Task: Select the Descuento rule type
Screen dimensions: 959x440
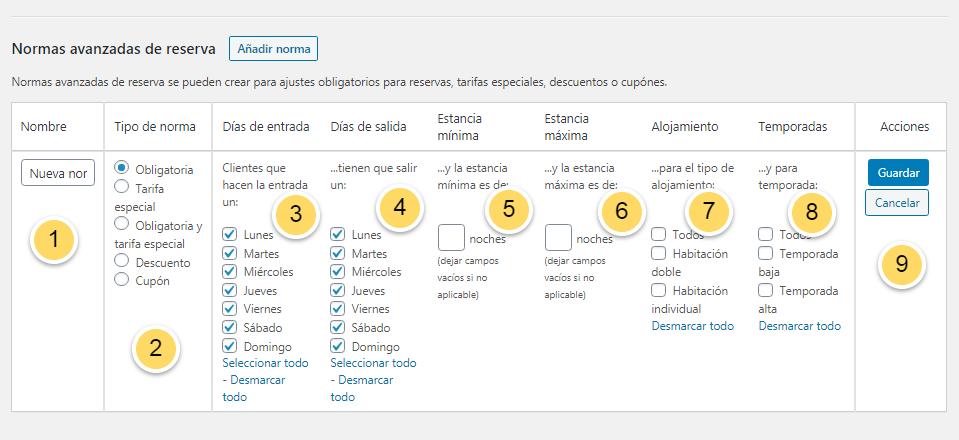Action: click(122, 260)
